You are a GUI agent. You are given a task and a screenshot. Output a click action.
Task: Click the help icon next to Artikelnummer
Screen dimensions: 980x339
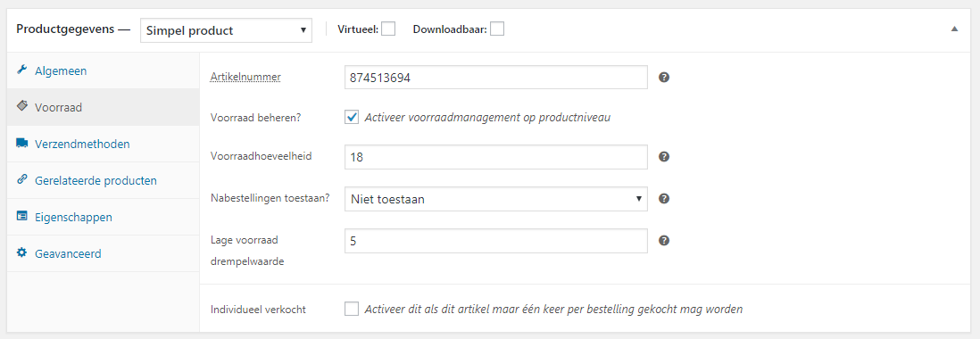pos(664,78)
